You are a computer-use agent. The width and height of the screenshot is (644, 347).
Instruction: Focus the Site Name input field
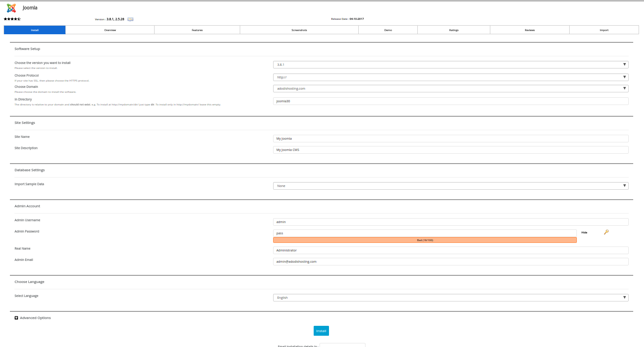[x=451, y=138]
